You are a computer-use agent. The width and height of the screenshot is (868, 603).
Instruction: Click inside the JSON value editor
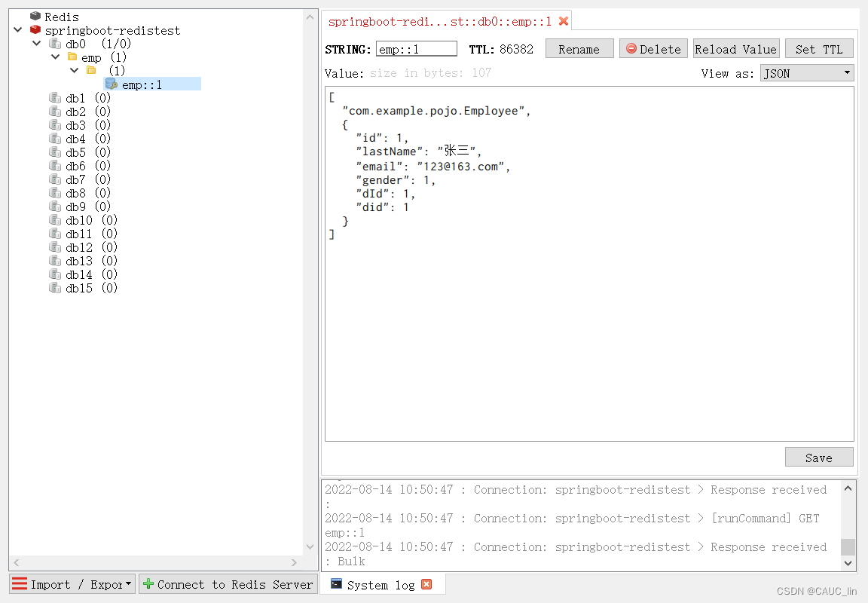(x=589, y=264)
